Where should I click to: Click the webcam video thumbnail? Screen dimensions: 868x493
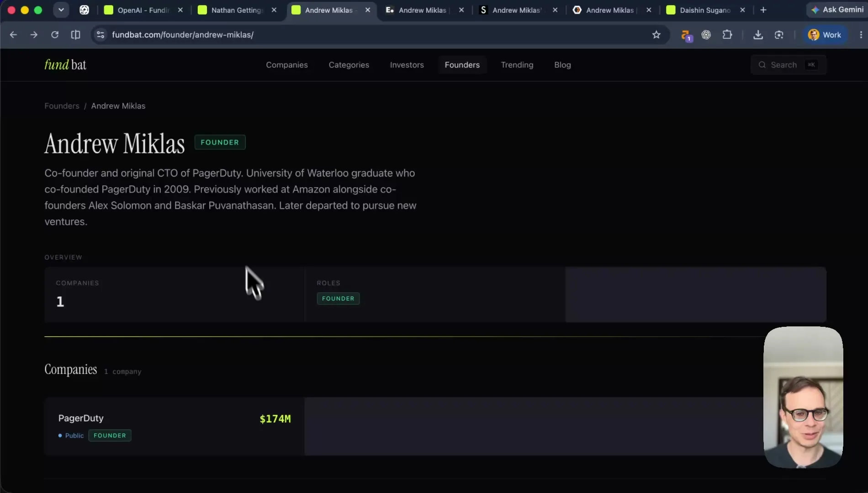(x=803, y=397)
